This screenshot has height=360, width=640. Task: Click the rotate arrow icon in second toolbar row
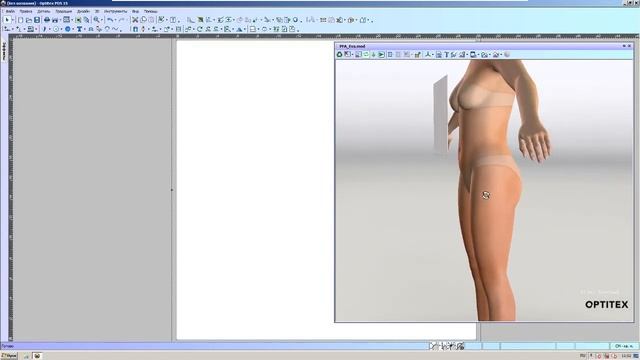click(200, 29)
